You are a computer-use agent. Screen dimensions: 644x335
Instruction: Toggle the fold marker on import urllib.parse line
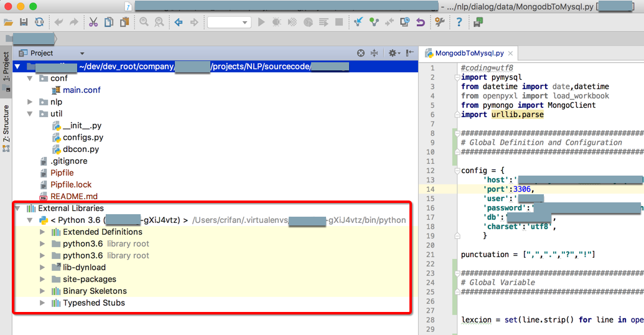coord(457,115)
